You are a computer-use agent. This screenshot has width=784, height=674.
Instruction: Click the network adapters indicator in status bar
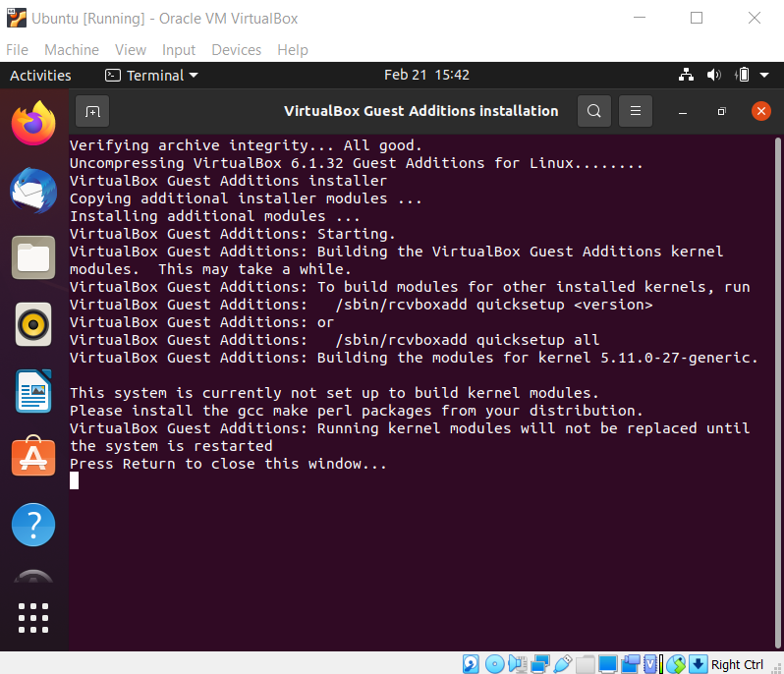(540, 664)
